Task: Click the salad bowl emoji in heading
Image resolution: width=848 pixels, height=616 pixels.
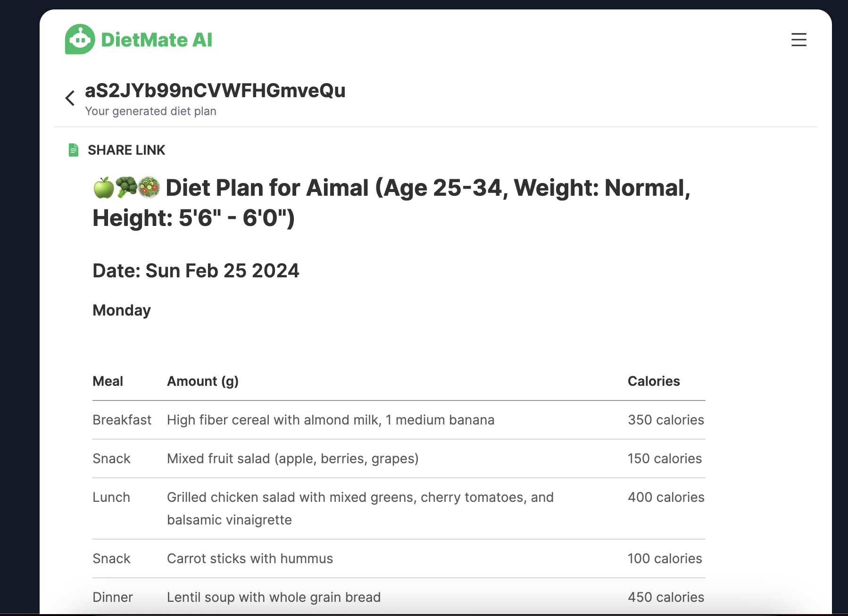Action: coord(149,188)
